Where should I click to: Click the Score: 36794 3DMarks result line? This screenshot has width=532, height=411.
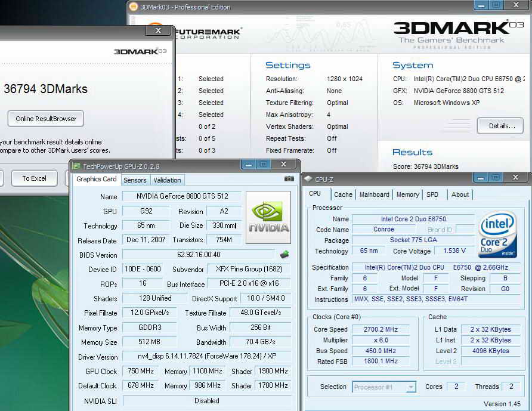tap(425, 166)
